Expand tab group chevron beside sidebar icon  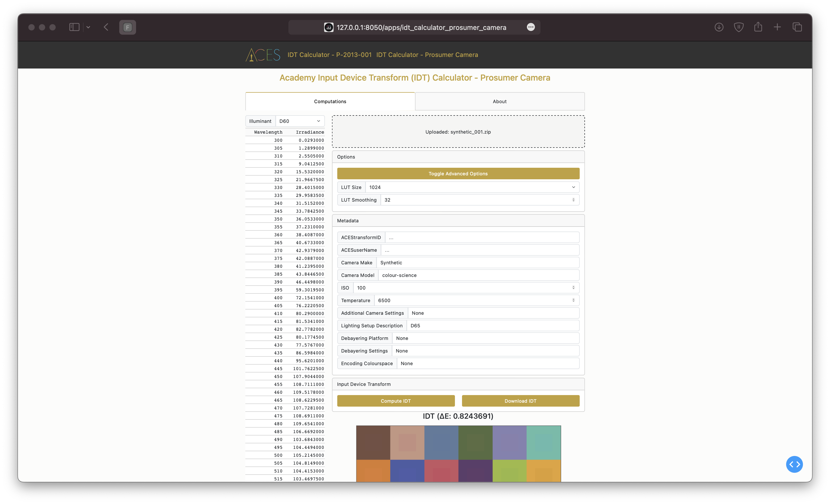88,27
